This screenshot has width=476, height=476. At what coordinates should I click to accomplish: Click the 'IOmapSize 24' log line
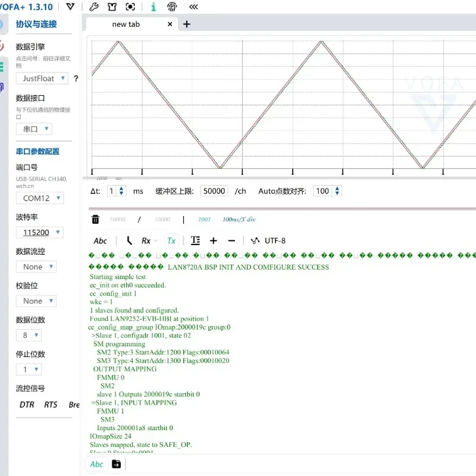click(111, 436)
